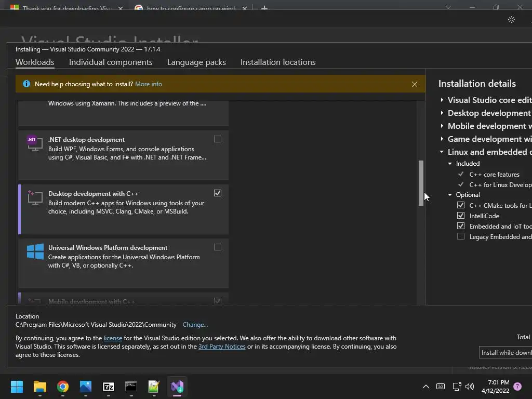Open the Command Prompt taskbar icon
Image resolution: width=532 pixels, height=399 pixels.
point(131,387)
